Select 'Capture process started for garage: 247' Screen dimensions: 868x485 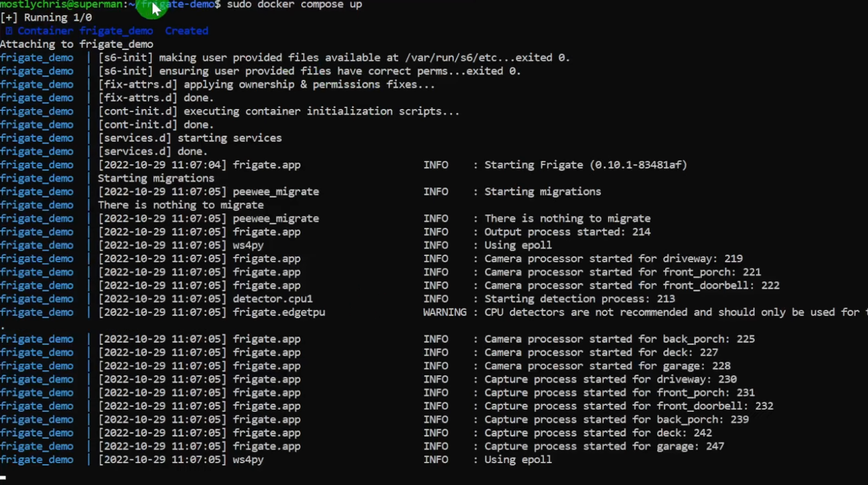(x=604, y=447)
